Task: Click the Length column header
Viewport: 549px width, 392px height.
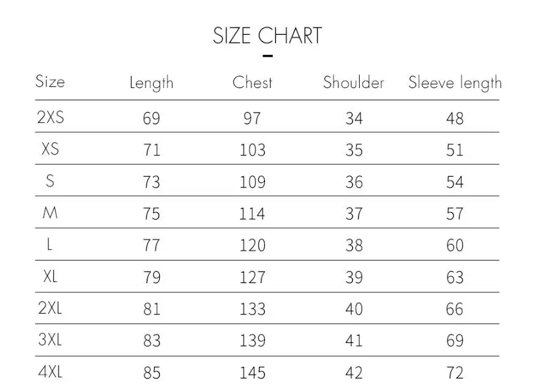Action: [x=151, y=83]
